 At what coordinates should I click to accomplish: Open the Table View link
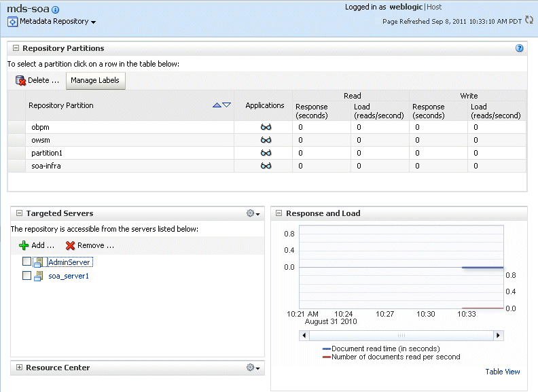click(503, 372)
